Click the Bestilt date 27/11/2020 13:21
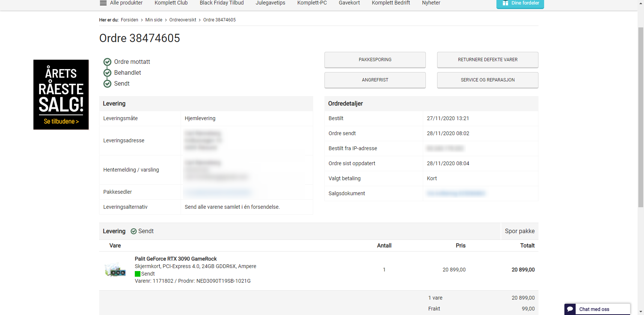Image resolution: width=644 pixels, height=315 pixels. pos(448,118)
